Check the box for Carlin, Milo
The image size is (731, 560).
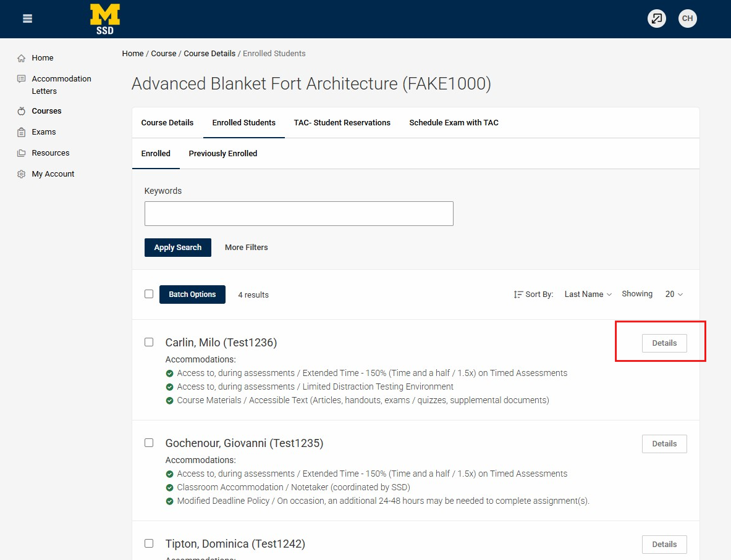tap(149, 342)
